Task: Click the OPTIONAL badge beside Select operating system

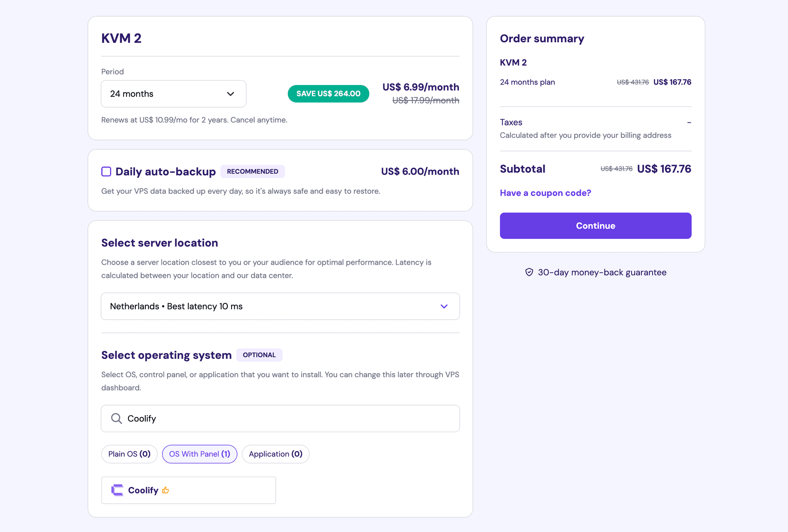Action: point(259,355)
